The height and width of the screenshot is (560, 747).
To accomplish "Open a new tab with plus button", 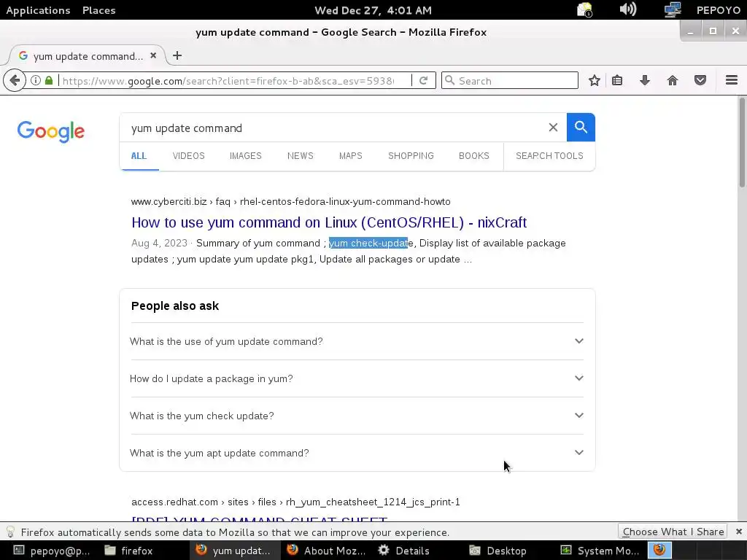I will point(177,55).
